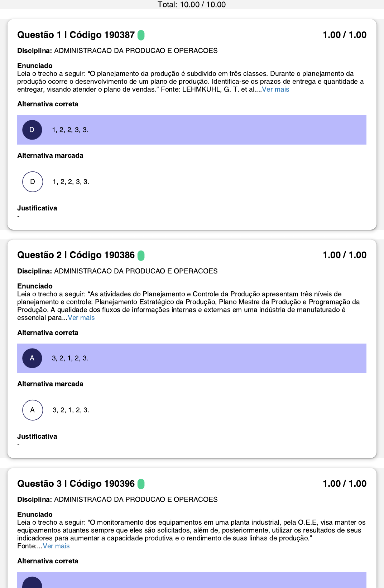The image size is (384, 588).
Task: Click the green status indicator beside Questão 1
Action: coord(141,35)
